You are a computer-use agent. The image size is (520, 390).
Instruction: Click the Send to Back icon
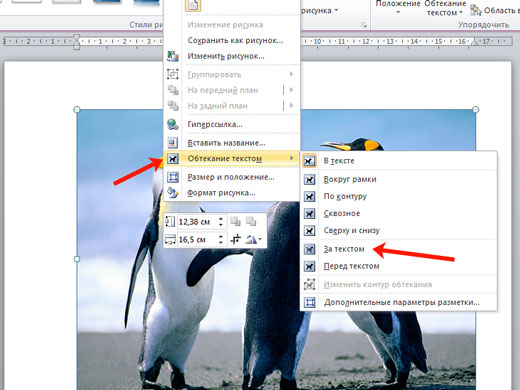coord(173,106)
